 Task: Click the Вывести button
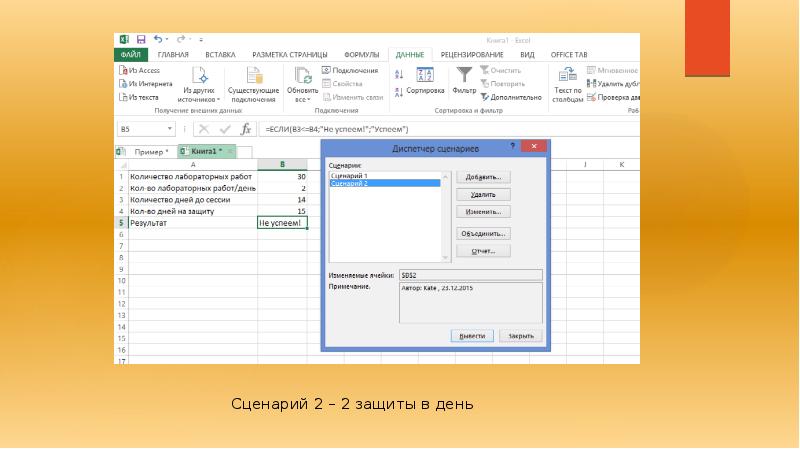tap(472, 336)
